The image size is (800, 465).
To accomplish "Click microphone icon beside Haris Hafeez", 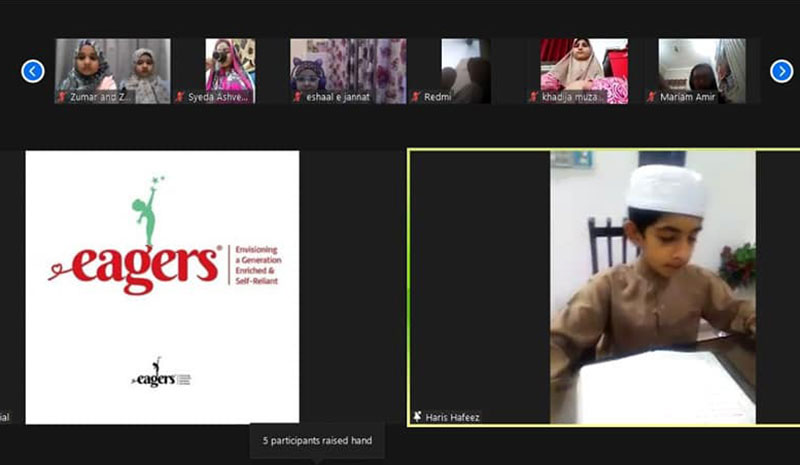I will coord(417,417).
